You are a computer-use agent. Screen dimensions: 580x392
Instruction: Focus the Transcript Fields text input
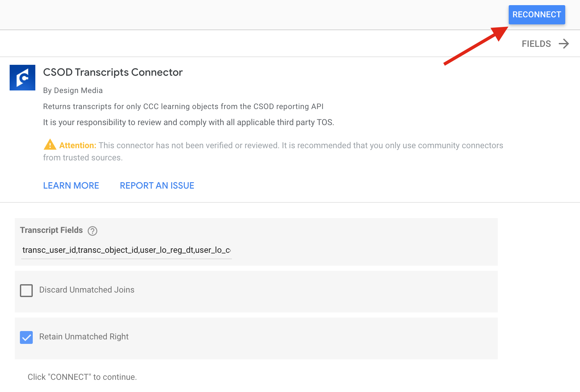126,250
